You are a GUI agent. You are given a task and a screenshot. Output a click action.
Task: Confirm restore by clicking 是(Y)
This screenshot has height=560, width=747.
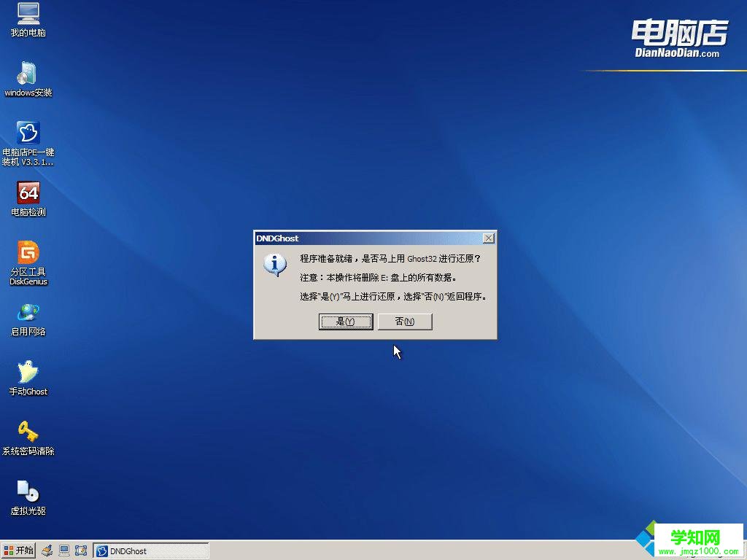(346, 321)
